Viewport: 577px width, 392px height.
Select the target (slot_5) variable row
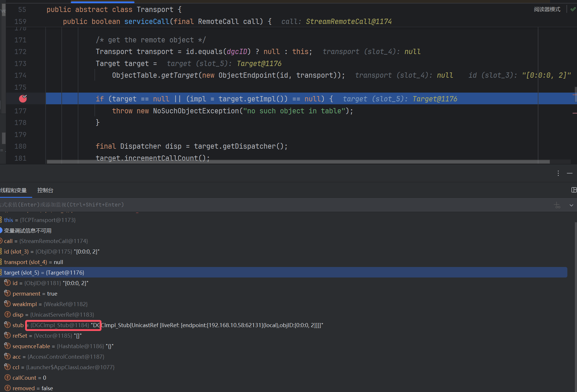click(44, 273)
